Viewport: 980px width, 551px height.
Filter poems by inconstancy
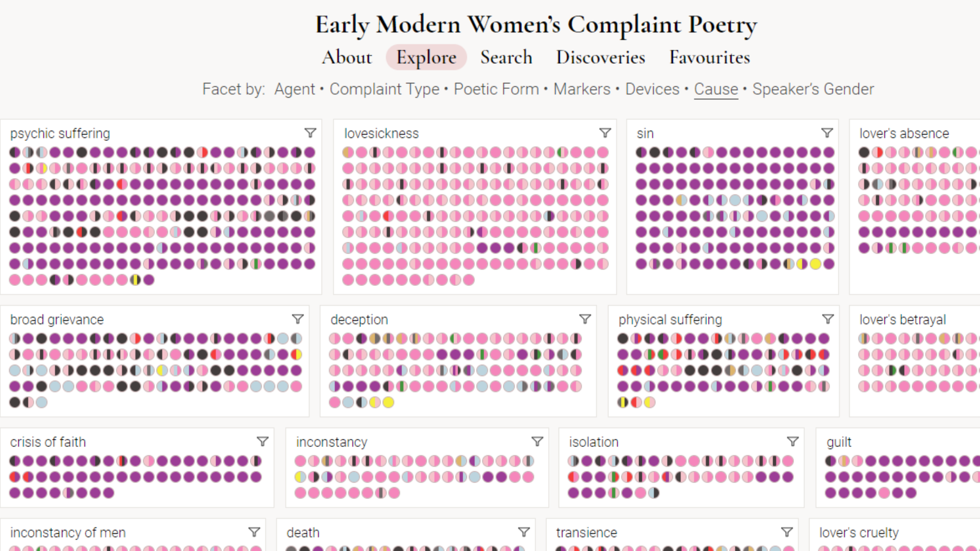point(537,441)
